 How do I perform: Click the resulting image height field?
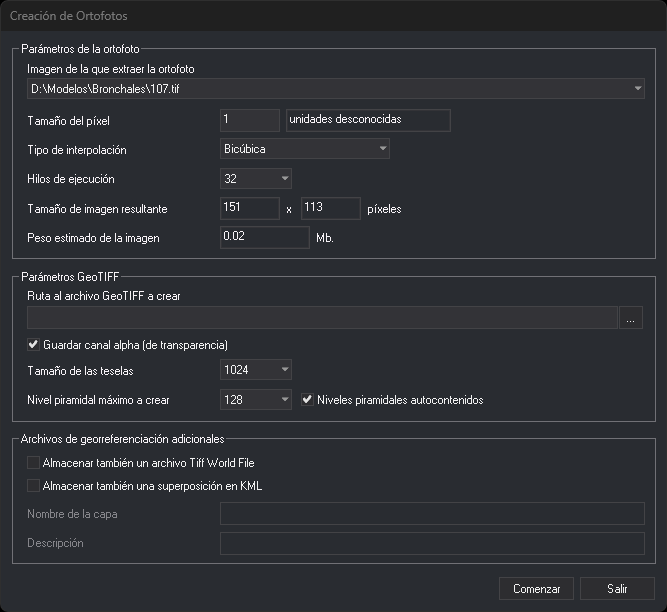tap(331, 208)
